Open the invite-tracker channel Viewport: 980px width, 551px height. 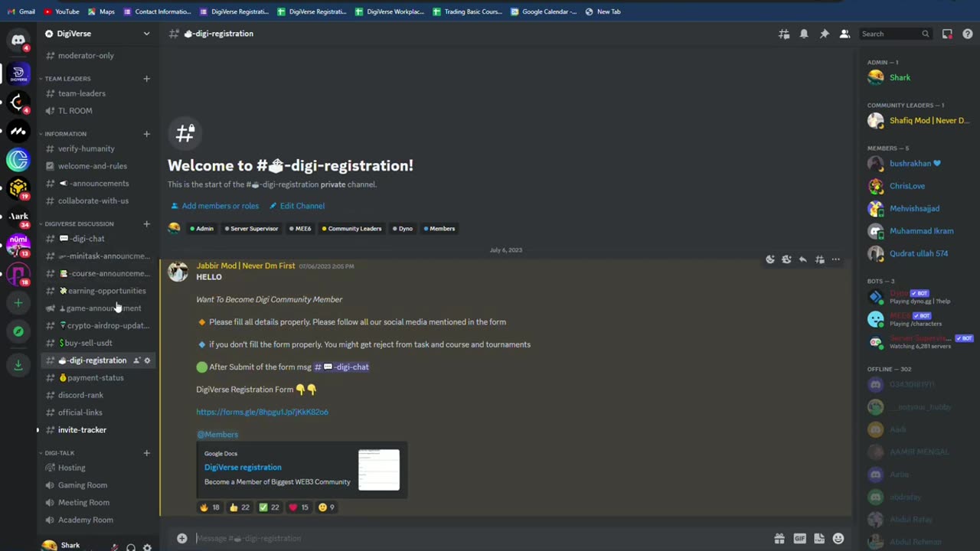click(98, 429)
